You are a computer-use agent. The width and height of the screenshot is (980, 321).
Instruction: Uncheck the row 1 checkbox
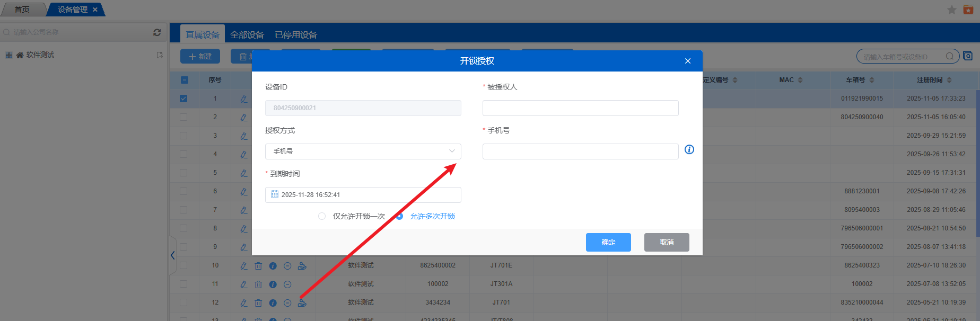183,99
